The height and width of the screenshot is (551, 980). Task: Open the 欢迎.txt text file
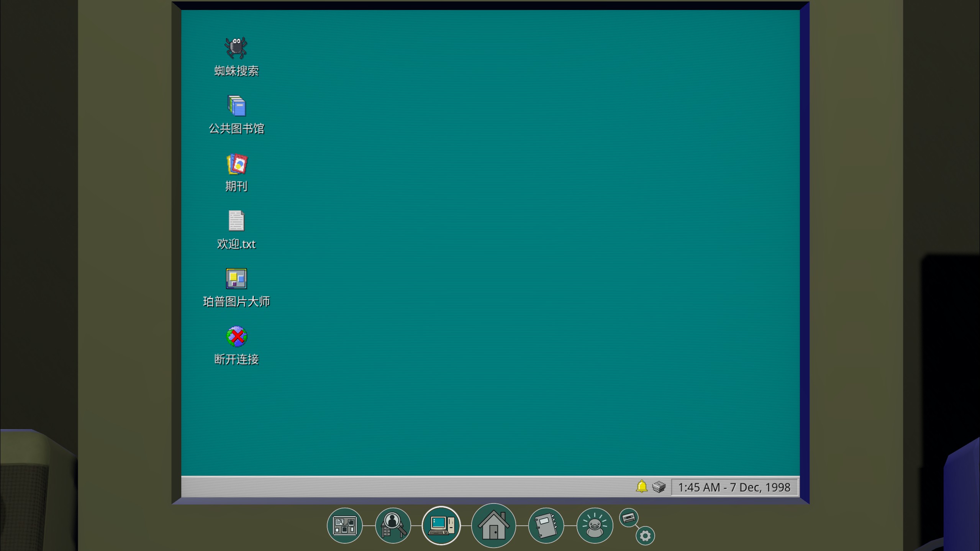point(236,221)
